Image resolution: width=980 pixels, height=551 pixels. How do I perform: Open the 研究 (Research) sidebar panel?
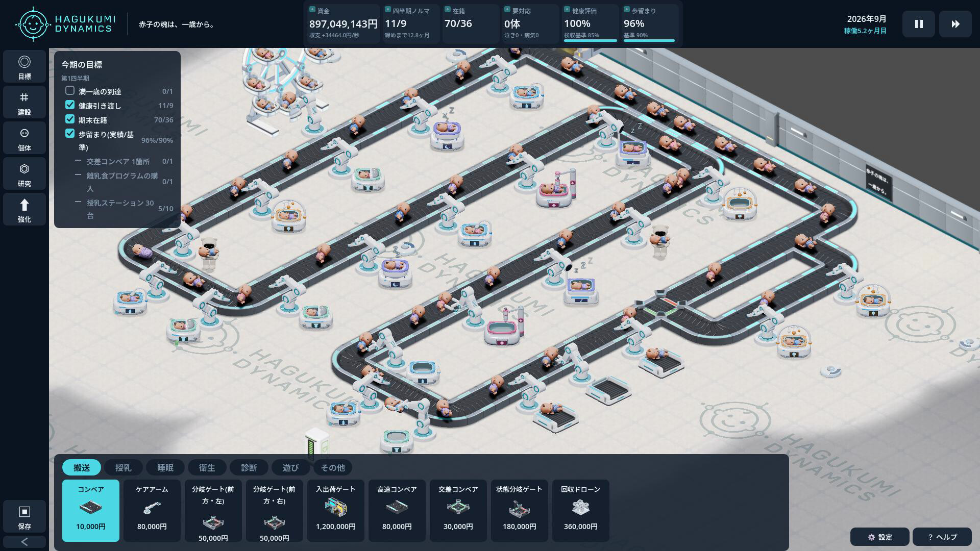point(24,173)
